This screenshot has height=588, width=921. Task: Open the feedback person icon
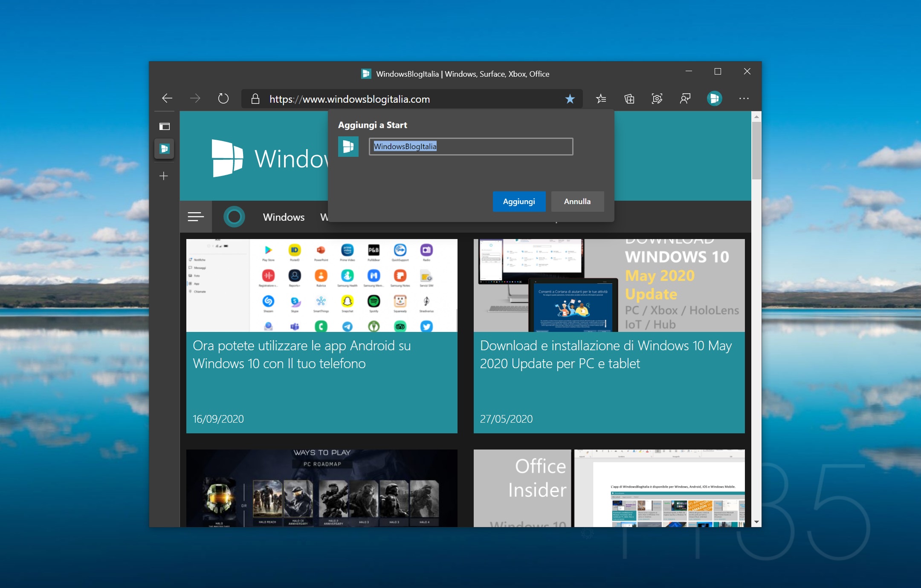tap(685, 99)
